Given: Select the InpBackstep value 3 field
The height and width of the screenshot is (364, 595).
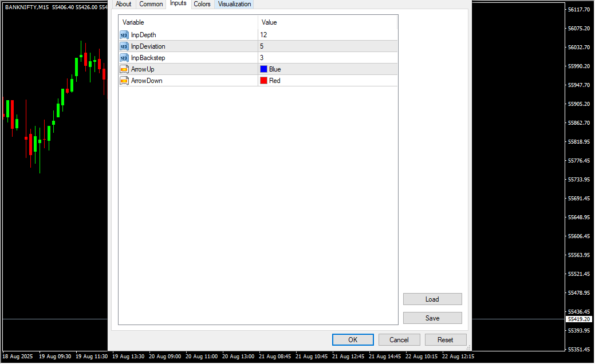Looking at the screenshot, I should (326, 58).
